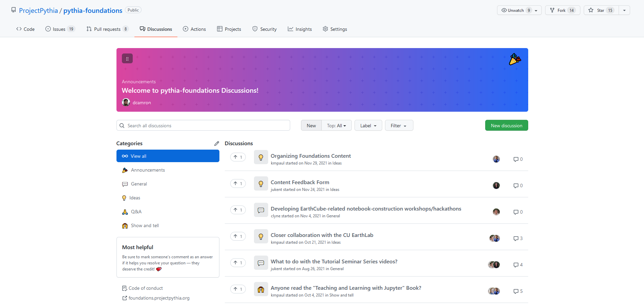
Task: Upvote Closer collaboration with CU EarthLab
Action: point(238,236)
